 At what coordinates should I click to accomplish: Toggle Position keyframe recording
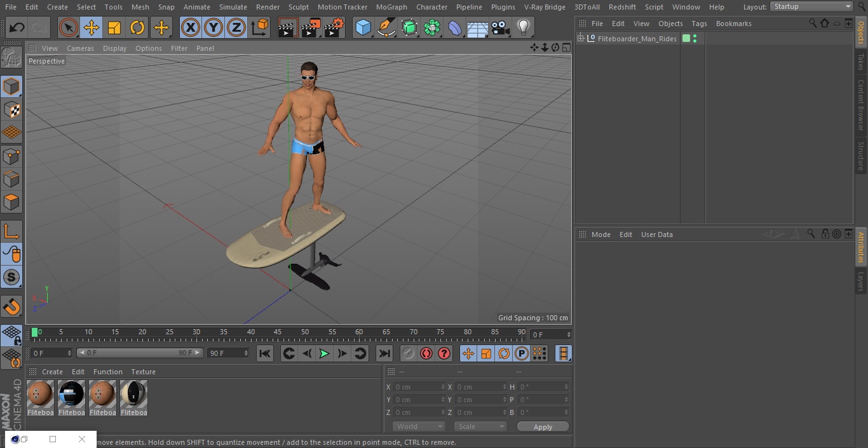click(x=468, y=353)
